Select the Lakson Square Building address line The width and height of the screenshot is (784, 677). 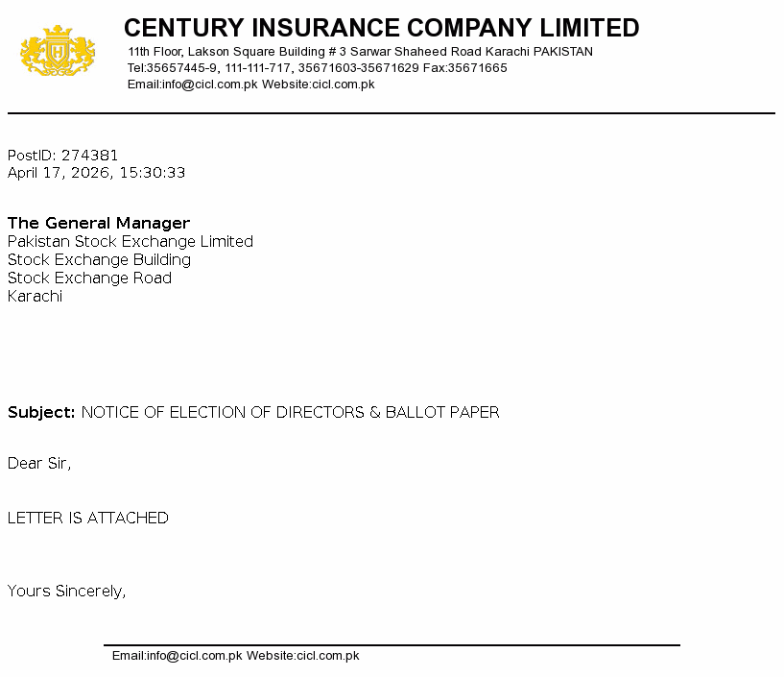pos(360,52)
